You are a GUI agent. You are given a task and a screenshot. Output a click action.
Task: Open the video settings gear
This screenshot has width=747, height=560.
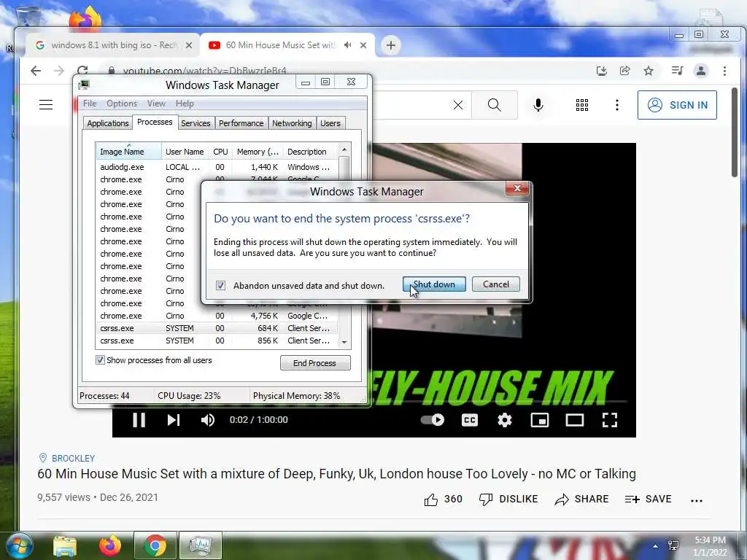[x=505, y=419]
